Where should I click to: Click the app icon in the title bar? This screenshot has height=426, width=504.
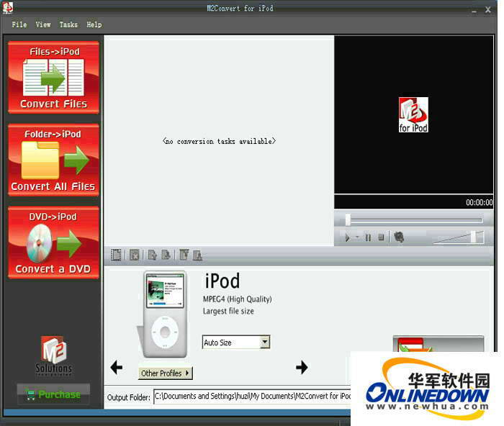tap(8, 8)
